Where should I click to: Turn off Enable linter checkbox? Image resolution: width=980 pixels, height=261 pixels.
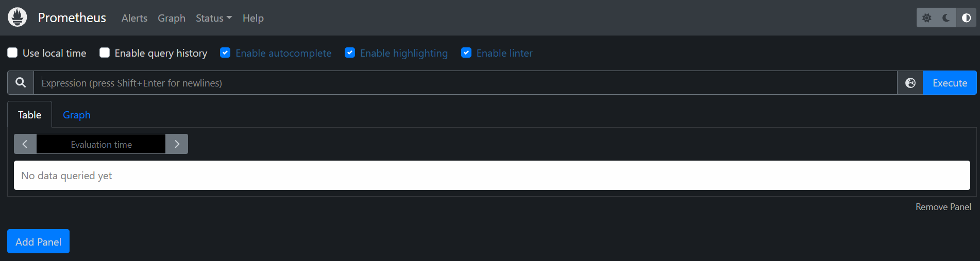(466, 53)
